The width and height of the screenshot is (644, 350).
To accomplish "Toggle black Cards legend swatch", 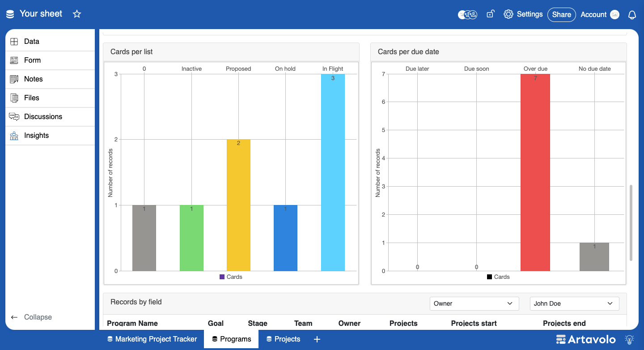I will tap(489, 277).
